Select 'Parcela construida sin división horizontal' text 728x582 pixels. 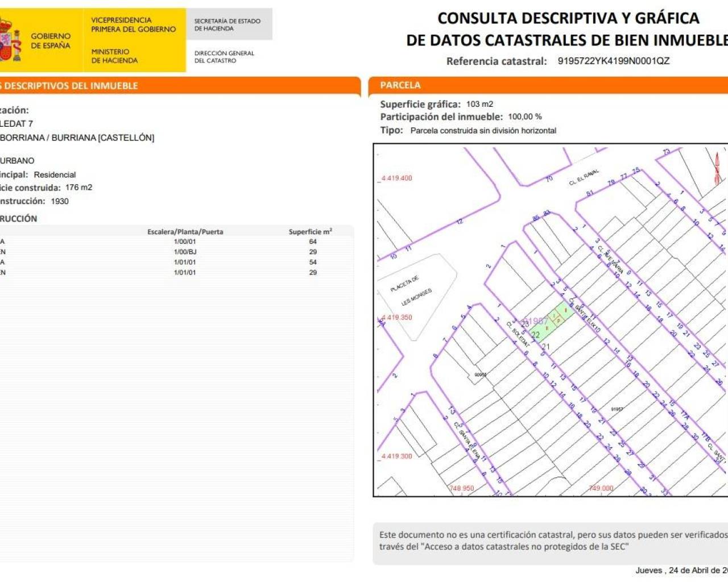(x=483, y=131)
